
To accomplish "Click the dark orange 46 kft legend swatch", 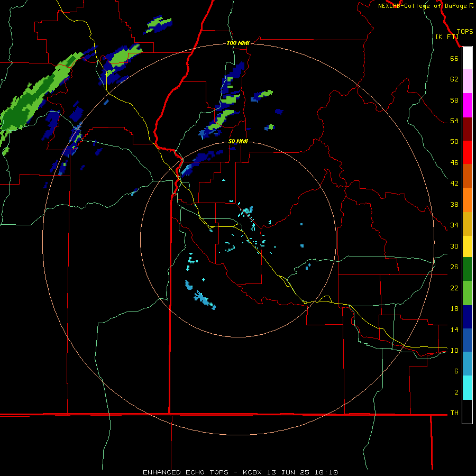I will [467, 176].
